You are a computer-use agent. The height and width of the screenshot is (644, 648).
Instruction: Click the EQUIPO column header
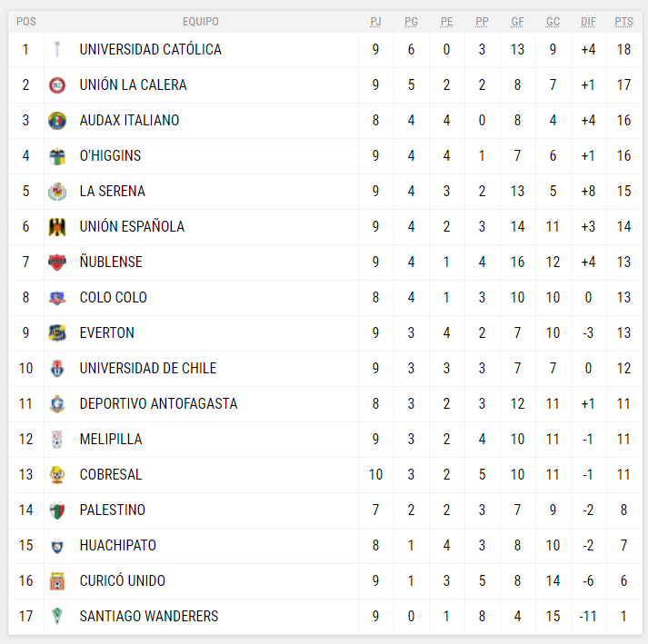(x=201, y=22)
